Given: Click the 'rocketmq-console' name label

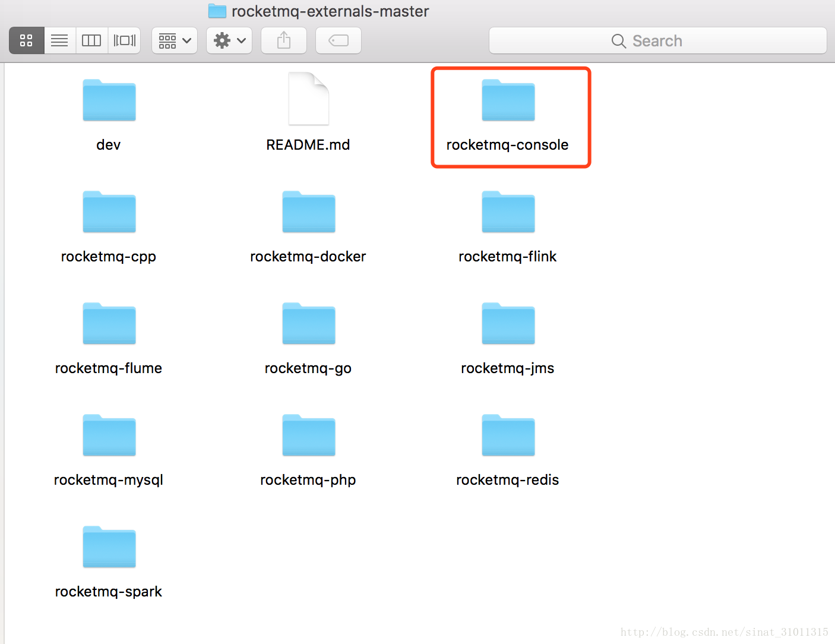Looking at the screenshot, I should 508,145.
